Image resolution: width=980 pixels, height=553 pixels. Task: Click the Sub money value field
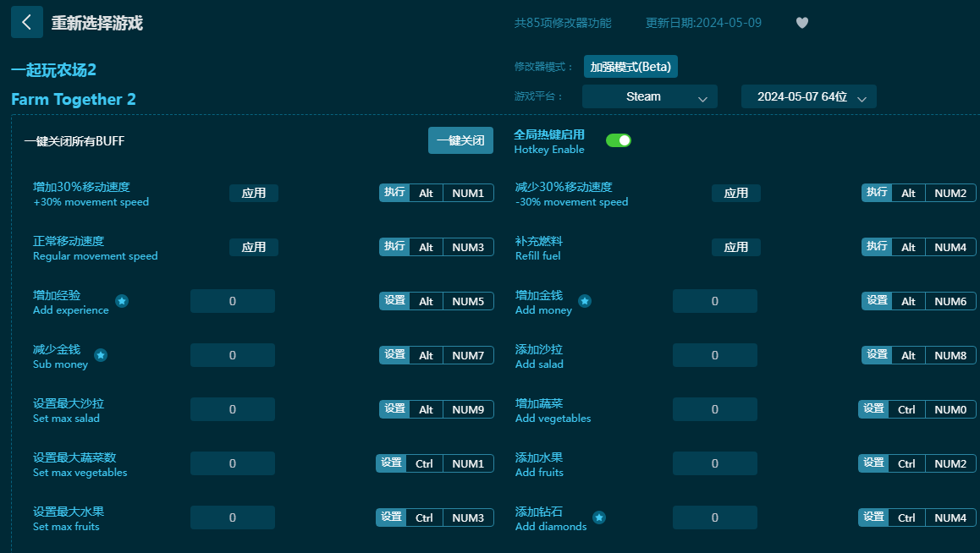pos(233,355)
